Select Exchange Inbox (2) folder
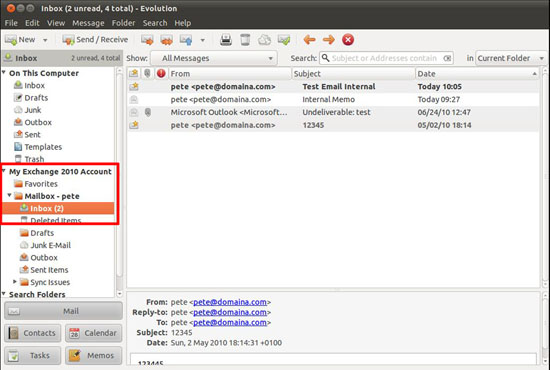This screenshot has height=370, width=550. tap(58, 208)
